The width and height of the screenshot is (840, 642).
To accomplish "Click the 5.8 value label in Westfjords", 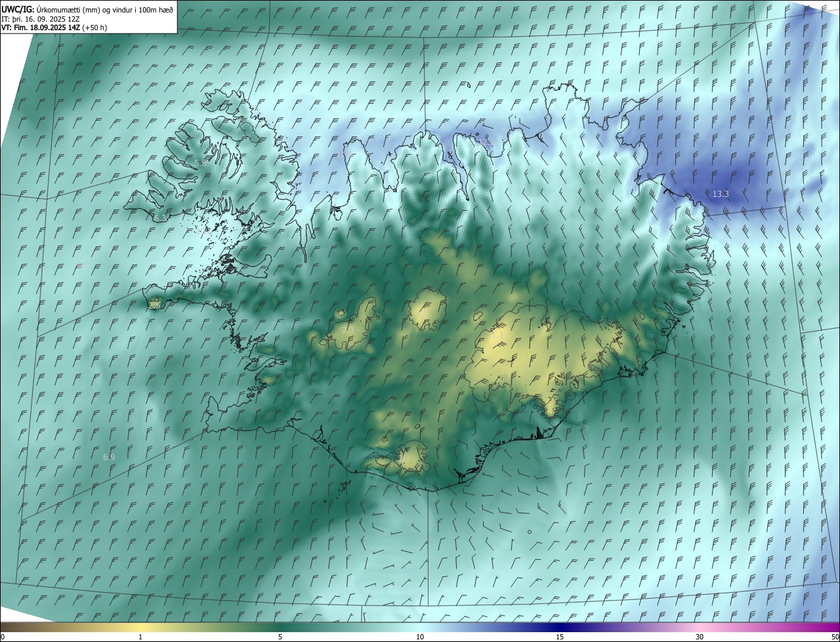I will (200, 163).
